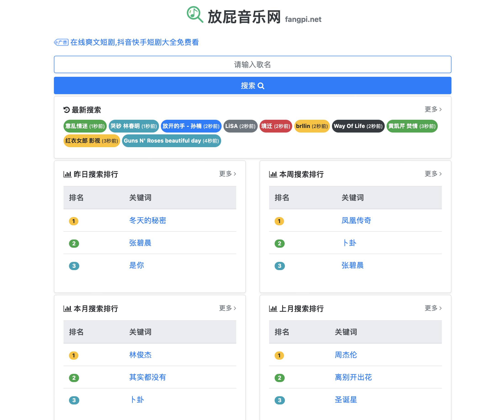This screenshot has height=420, width=504.
Task: Open 周杰伦 in last month's ranking
Action: pyautogui.click(x=346, y=355)
